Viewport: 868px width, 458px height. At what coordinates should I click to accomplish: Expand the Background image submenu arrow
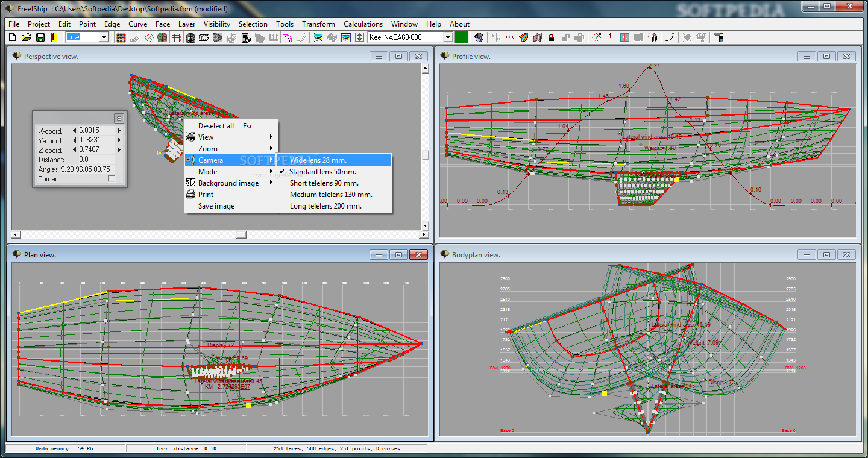[271, 183]
